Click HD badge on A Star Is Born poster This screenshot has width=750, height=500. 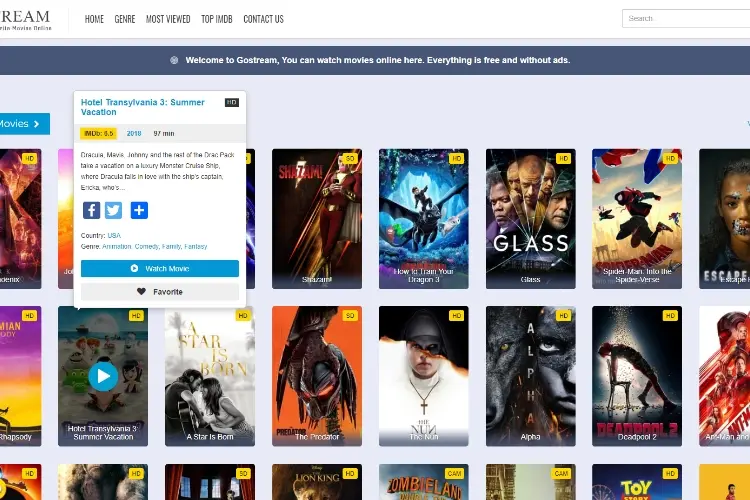pos(243,316)
